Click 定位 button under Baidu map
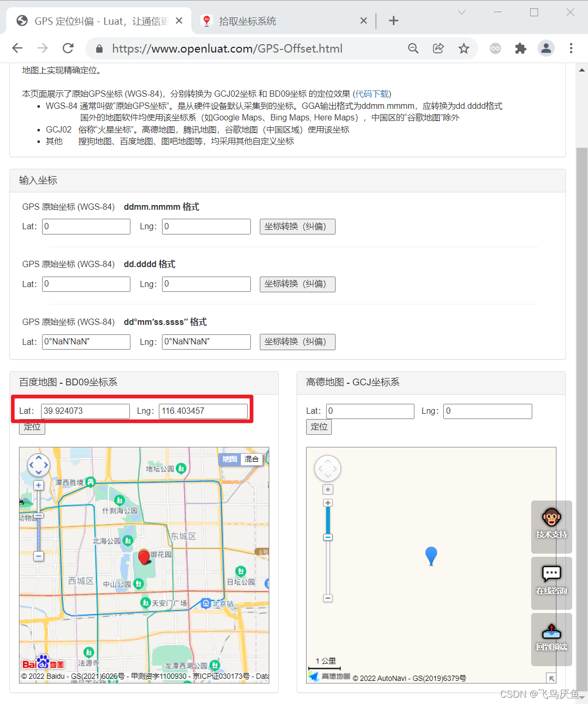588x704 pixels. click(x=32, y=427)
